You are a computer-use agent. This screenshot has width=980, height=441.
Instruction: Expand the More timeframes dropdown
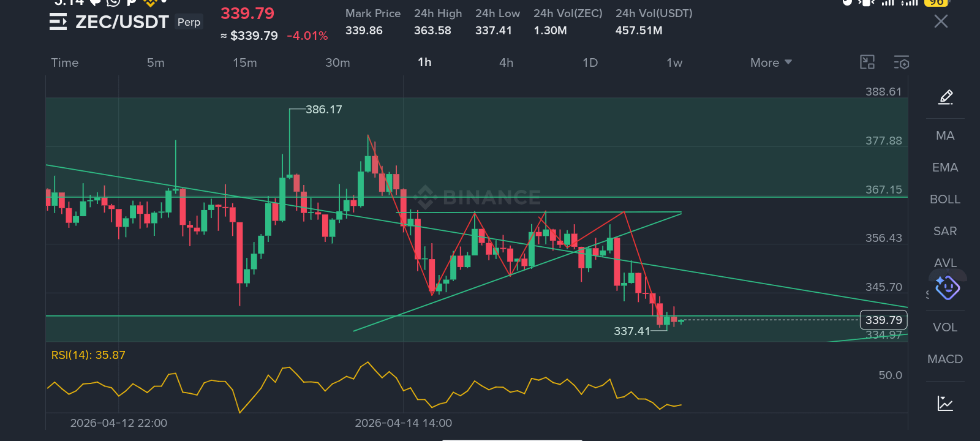[771, 62]
